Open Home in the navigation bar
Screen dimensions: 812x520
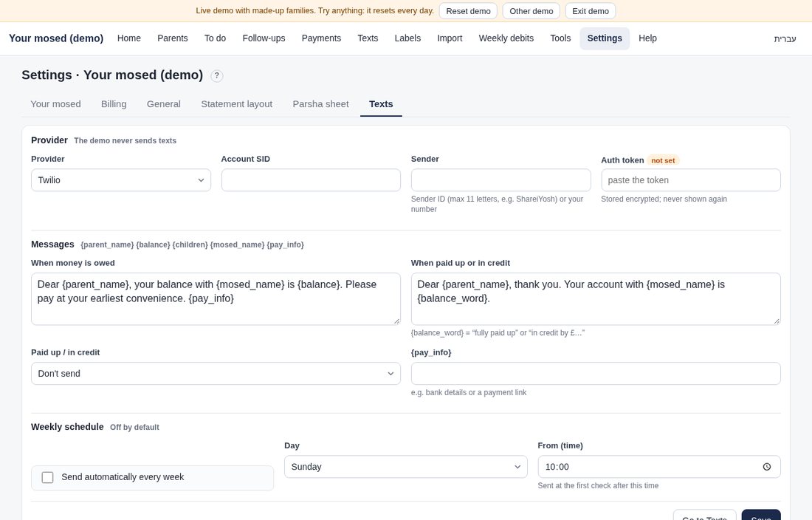coord(129,38)
